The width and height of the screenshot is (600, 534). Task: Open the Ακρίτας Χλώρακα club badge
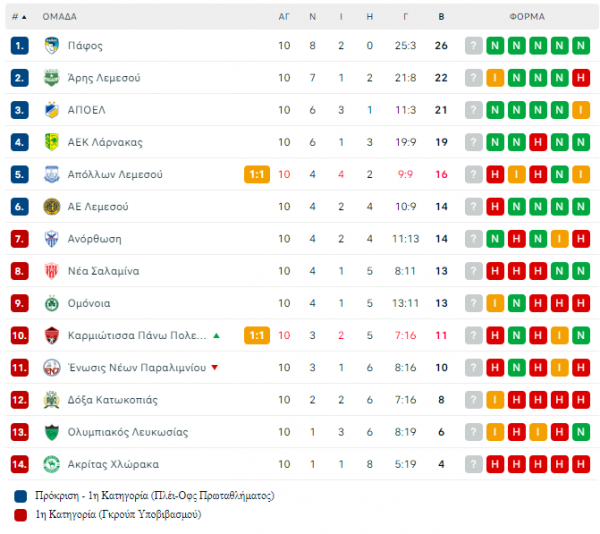click(52, 464)
